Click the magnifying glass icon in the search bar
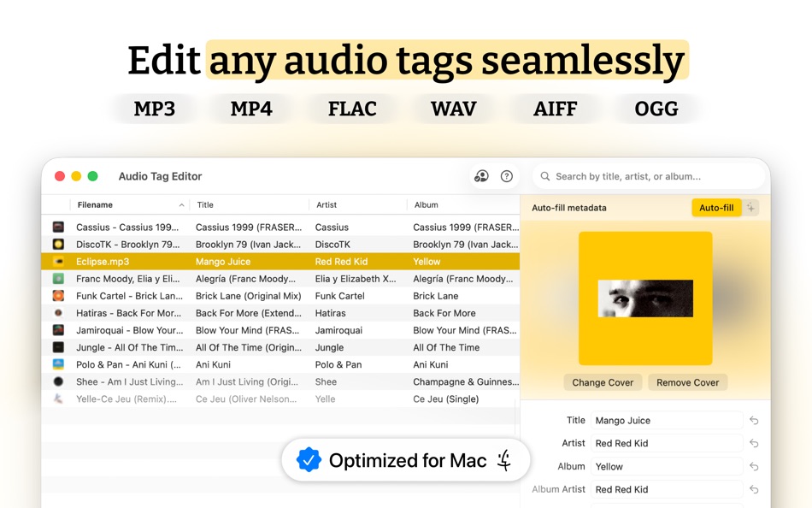This screenshot has width=812, height=508. pyautogui.click(x=545, y=175)
